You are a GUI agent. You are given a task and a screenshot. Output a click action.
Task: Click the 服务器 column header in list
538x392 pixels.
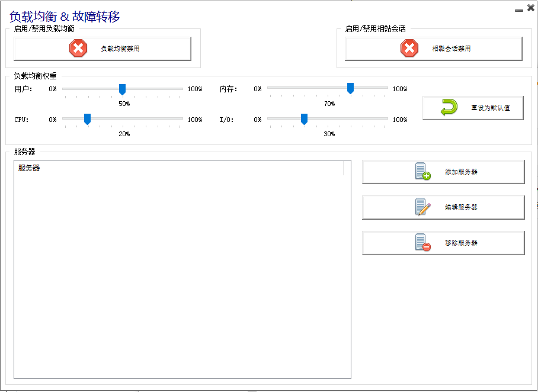(178, 168)
